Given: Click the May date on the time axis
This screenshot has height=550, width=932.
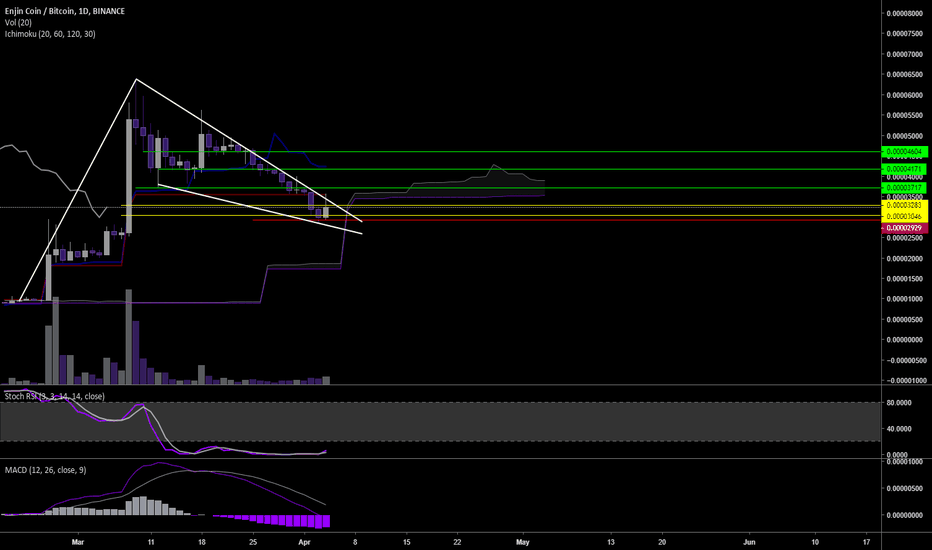Looking at the screenshot, I should coord(522,542).
